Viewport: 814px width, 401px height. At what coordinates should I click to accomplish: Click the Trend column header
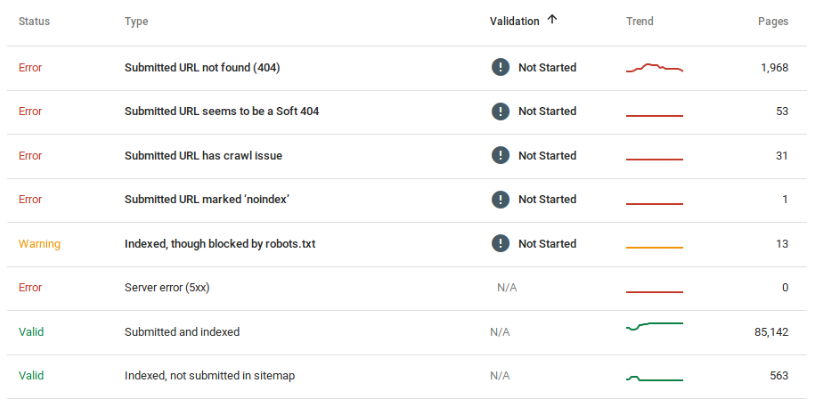[x=640, y=21]
